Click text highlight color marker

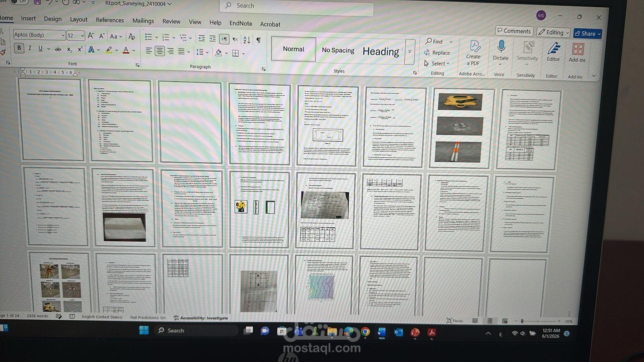109,50
